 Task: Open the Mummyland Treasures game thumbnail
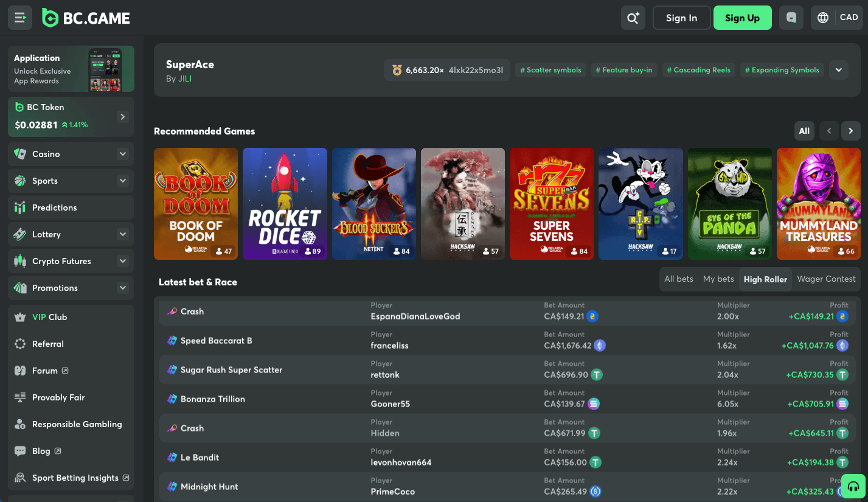click(x=819, y=204)
